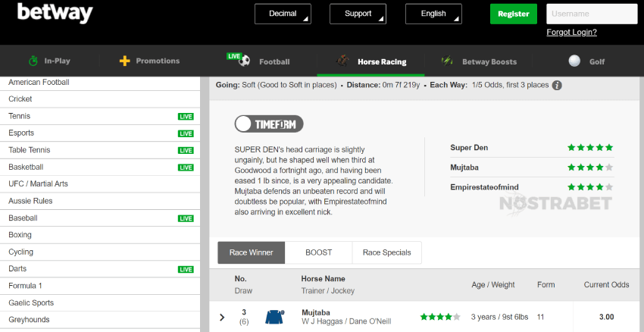The width and height of the screenshot is (644, 332).
Task: Click the Each Way info icon
Action: pos(557,86)
